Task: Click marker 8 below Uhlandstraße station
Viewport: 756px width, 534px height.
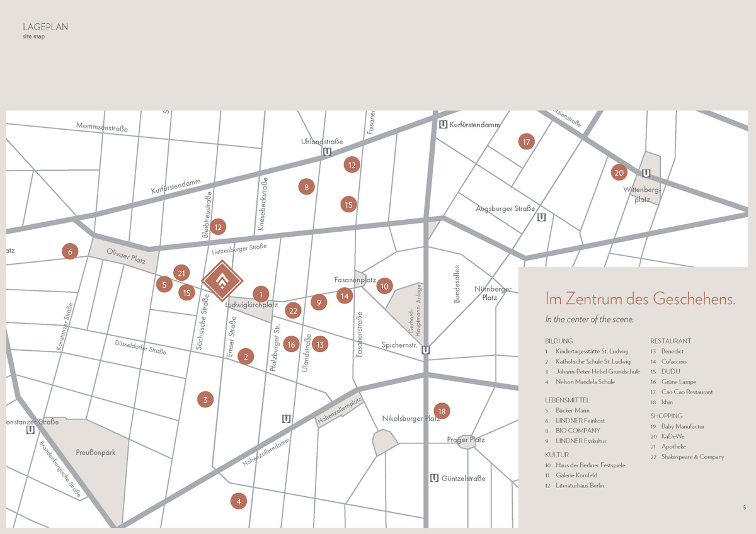Action: click(x=306, y=186)
